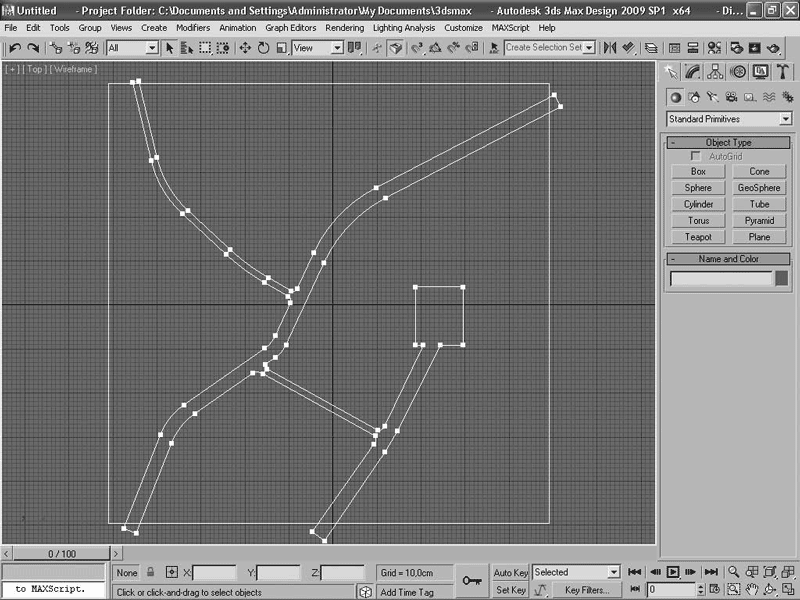Open the Top viewport name menu
The image size is (800, 600).
point(35,69)
